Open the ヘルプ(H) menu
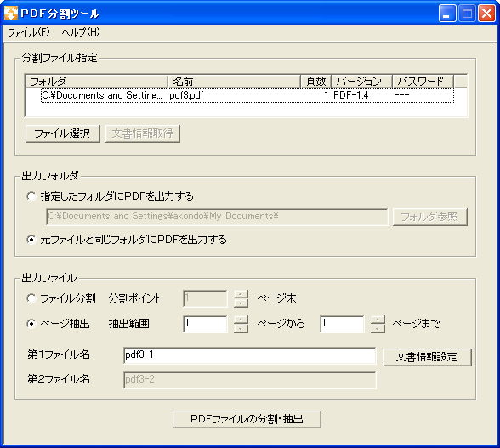Screen dimensions: 500x448 coord(81,32)
